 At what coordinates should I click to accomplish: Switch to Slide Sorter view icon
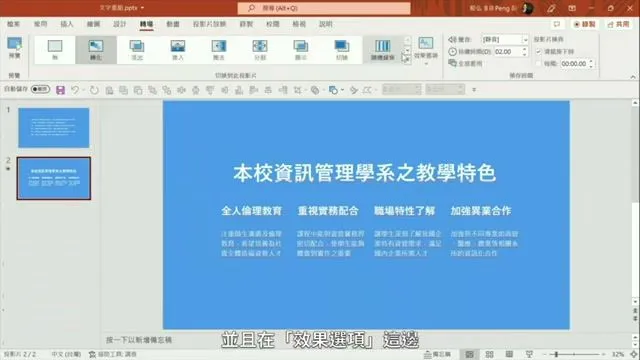[489, 354]
